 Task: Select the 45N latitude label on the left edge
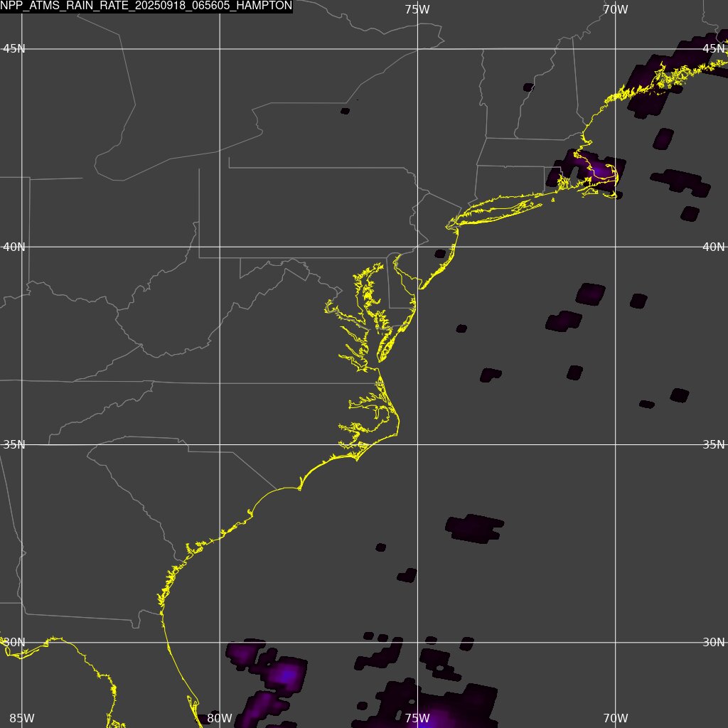(x=14, y=49)
